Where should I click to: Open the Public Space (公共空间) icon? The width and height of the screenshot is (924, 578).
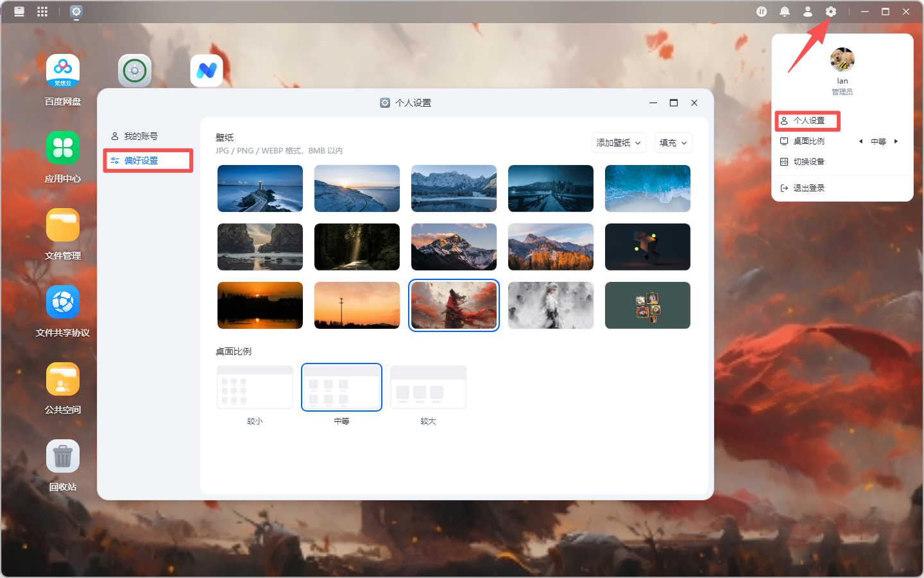coord(63,379)
